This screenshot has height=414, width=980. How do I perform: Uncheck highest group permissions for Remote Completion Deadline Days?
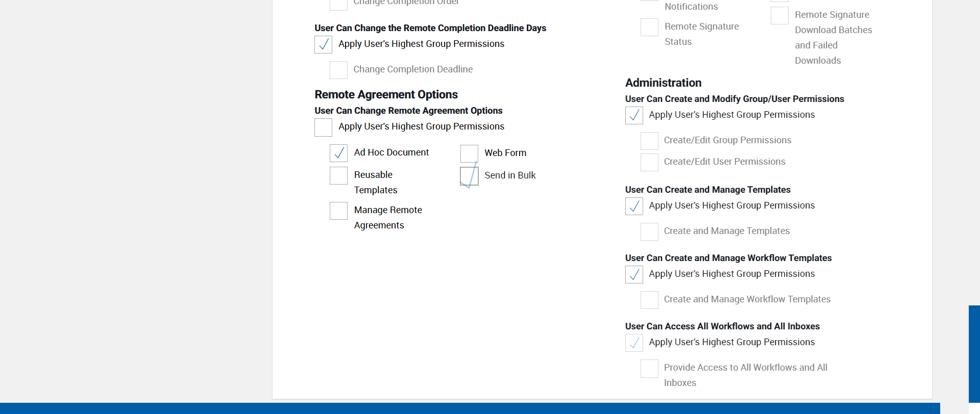click(x=323, y=44)
